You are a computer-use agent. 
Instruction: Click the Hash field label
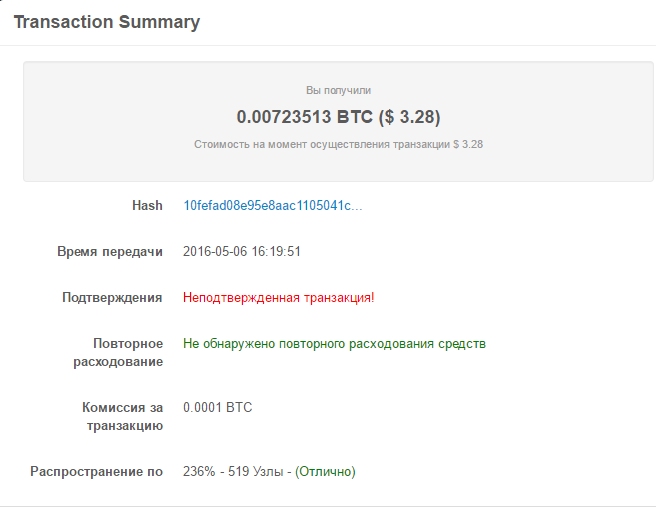(147, 205)
